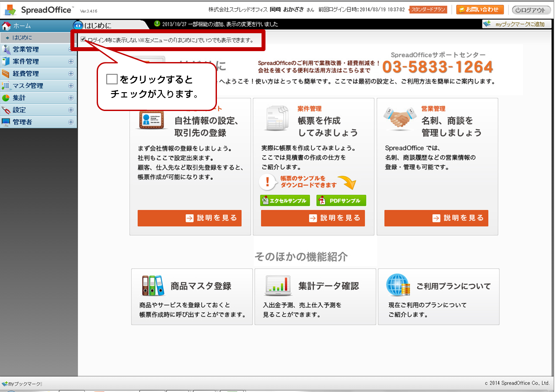The height and width of the screenshot is (392, 555).
Task: Click the SpreadOffice logo
Action: point(38,10)
